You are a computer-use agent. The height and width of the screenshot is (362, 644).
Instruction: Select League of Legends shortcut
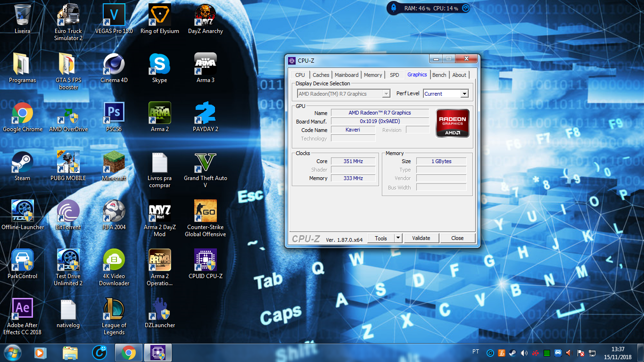(114, 316)
